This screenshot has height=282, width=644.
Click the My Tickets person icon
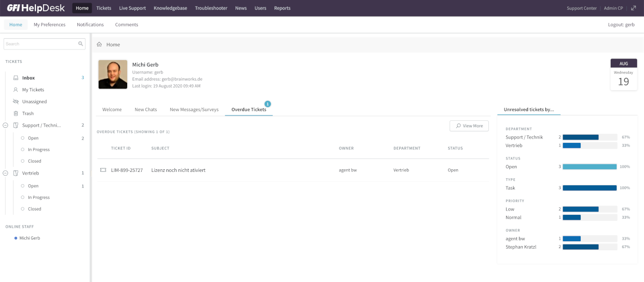tap(16, 90)
